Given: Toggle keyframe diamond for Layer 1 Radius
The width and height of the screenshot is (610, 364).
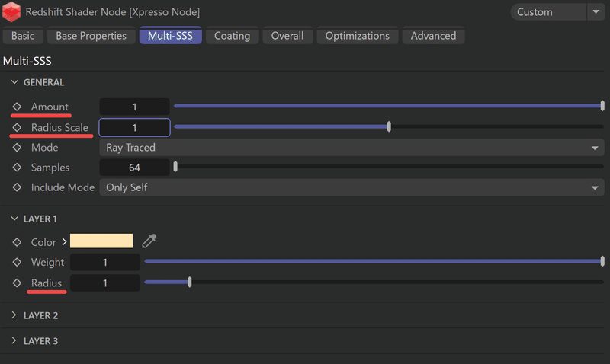Looking at the screenshot, I should pos(17,283).
